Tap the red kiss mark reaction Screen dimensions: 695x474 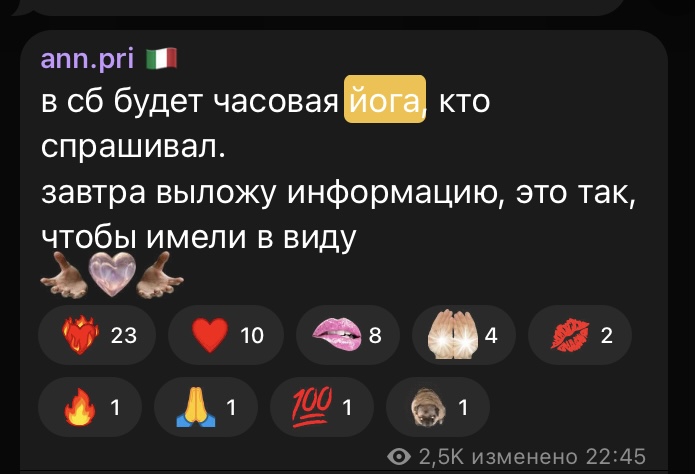pos(580,335)
